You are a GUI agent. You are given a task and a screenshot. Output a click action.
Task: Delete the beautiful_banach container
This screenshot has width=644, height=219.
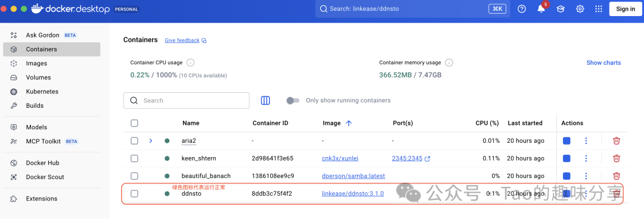(616, 176)
